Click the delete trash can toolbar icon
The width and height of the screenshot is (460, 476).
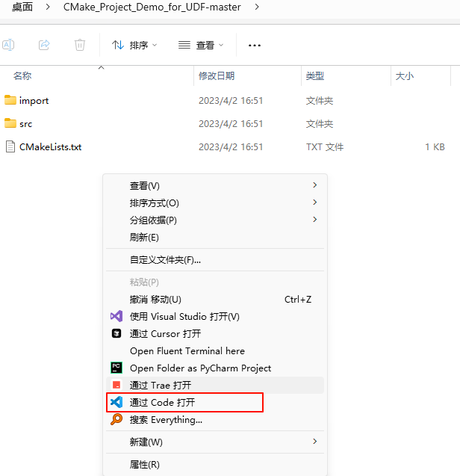[80, 46]
